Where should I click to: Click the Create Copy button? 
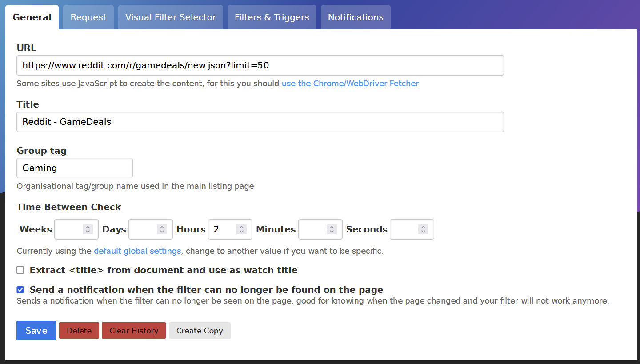200,331
